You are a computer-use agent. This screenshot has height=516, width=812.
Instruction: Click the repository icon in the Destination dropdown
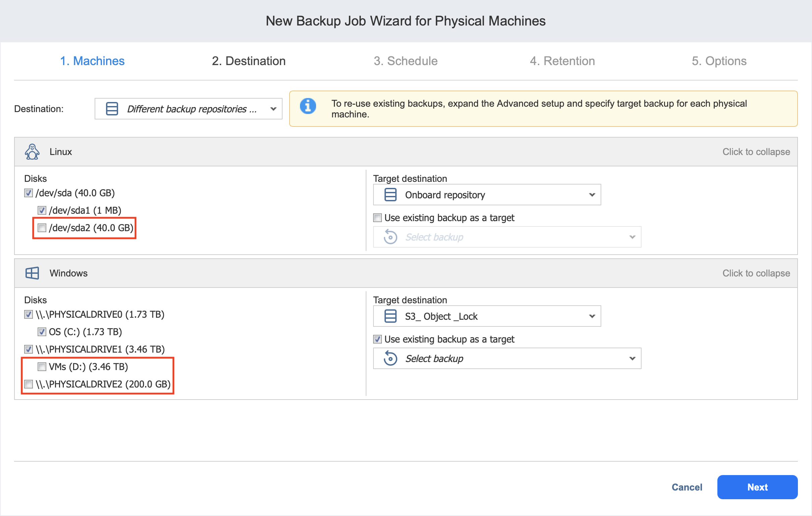[x=112, y=109]
